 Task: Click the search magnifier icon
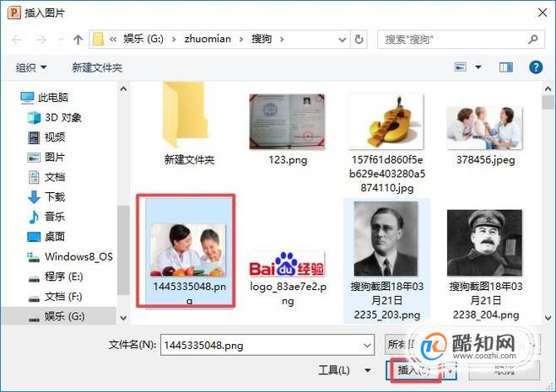pyautogui.click(x=533, y=40)
